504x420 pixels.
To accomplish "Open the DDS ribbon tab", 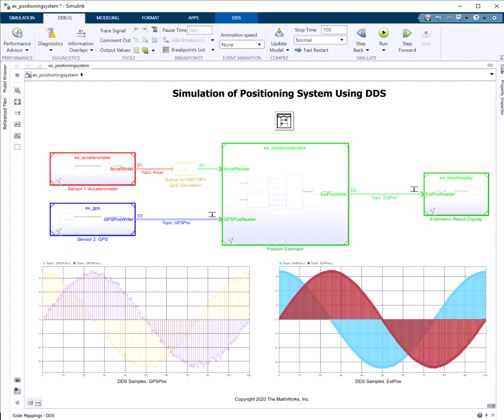I will (x=236, y=18).
